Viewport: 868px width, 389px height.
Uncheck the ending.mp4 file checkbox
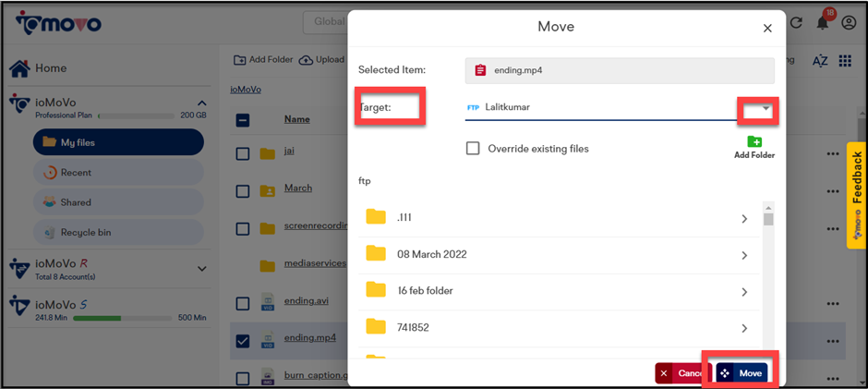pyautogui.click(x=243, y=341)
